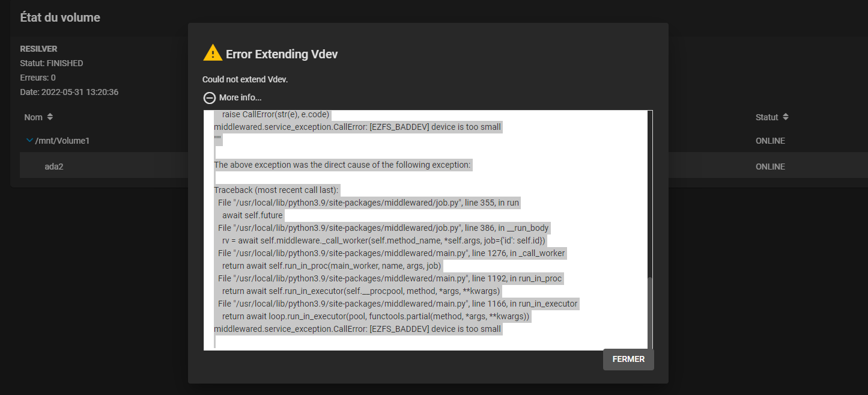Viewport: 868px width, 395px height.
Task: Click the Nom column header
Action: click(33, 117)
